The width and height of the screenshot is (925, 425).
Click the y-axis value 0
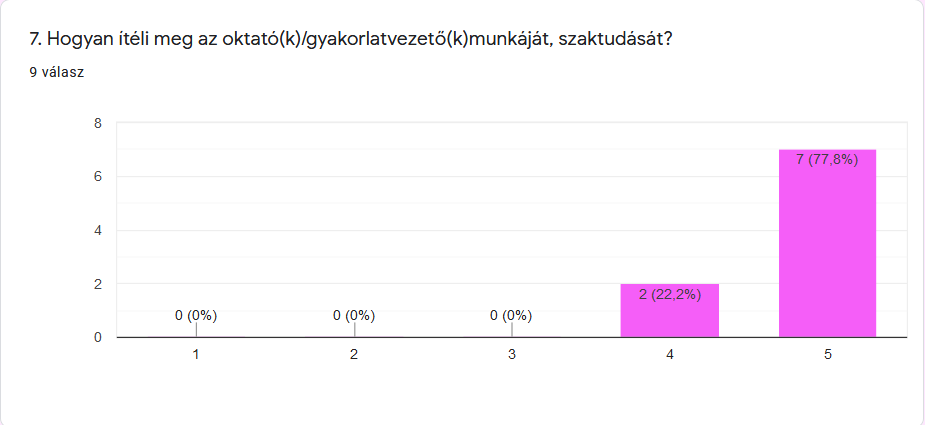coord(98,337)
